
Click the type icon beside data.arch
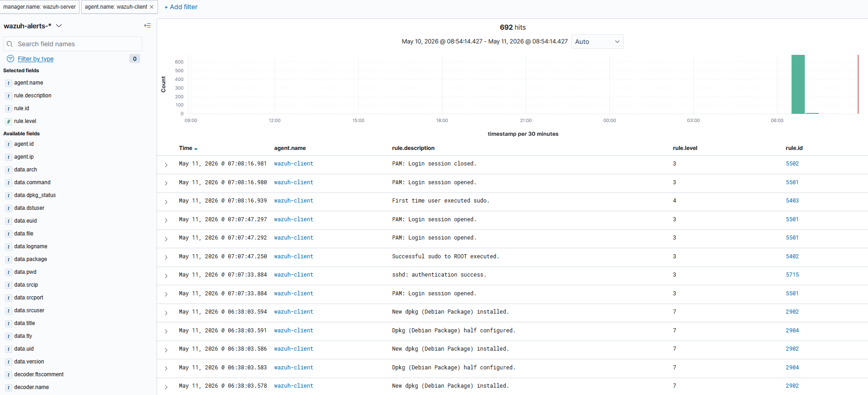[x=9, y=170]
